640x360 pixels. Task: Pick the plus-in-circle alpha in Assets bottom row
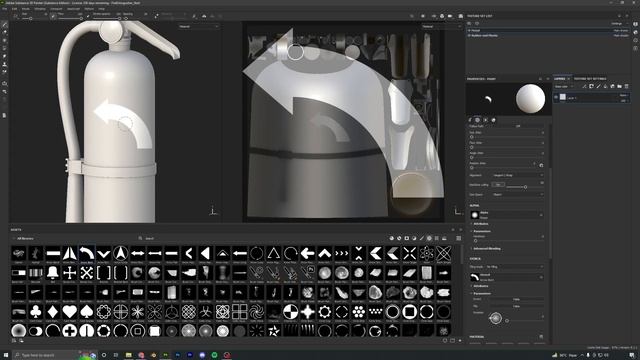pyautogui.click(x=70, y=331)
